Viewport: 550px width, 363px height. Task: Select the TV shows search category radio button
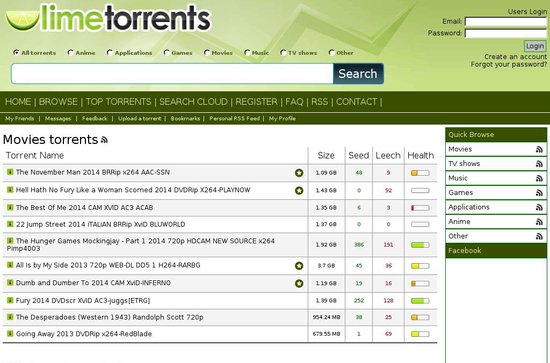tap(283, 53)
